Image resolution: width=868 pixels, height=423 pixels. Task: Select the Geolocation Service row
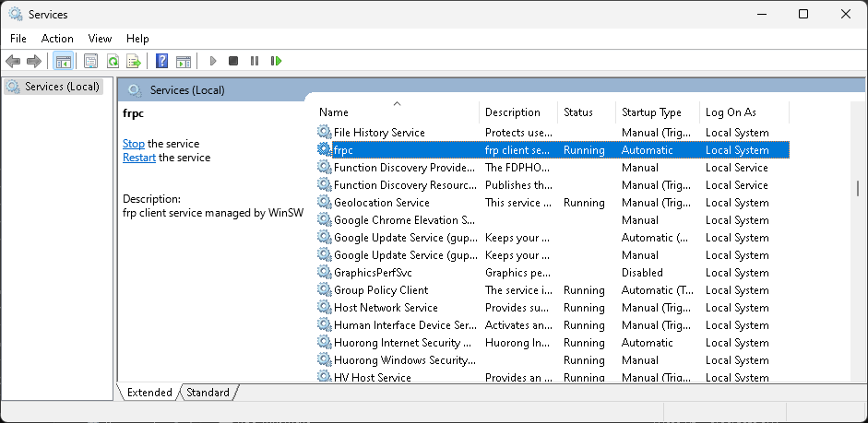(x=381, y=203)
